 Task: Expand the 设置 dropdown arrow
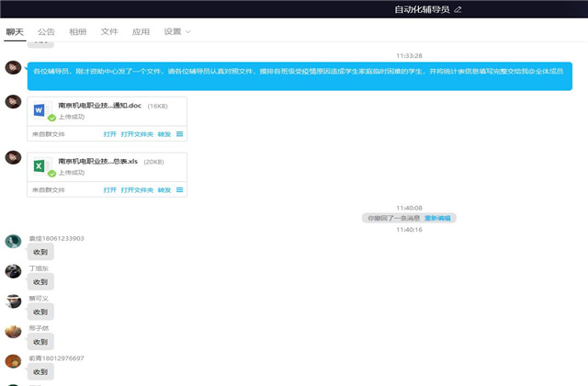tap(188, 32)
